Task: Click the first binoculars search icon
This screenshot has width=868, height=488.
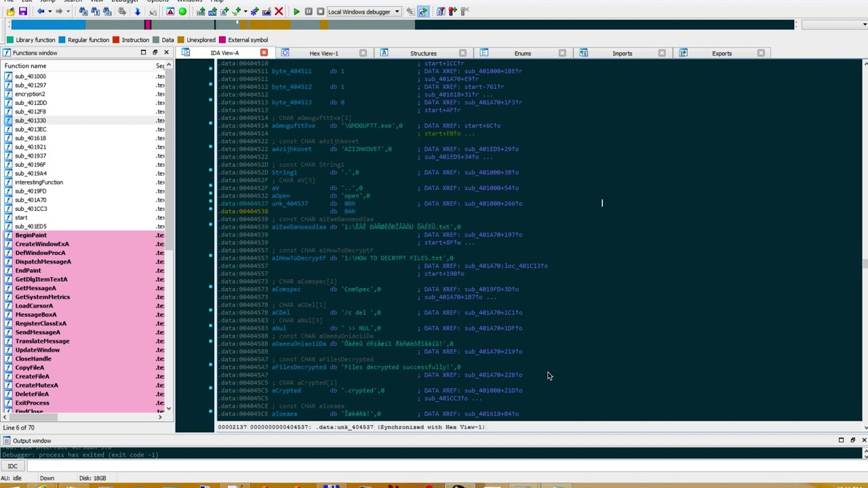Action: pos(84,12)
